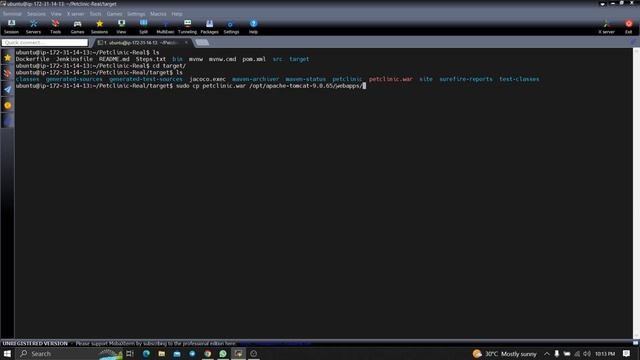
Task: Open the paper-plane Macros sidebar tab
Action: [x=7, y=89]
